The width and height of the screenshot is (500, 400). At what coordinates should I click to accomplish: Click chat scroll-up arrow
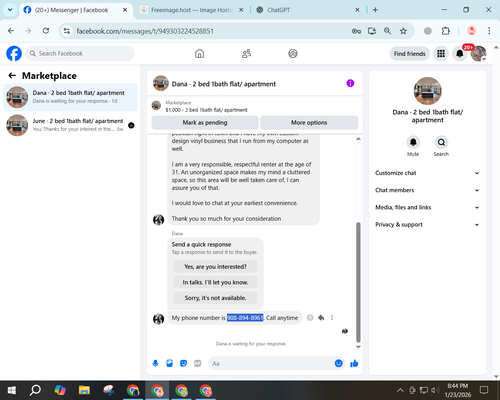coord(358,139)
